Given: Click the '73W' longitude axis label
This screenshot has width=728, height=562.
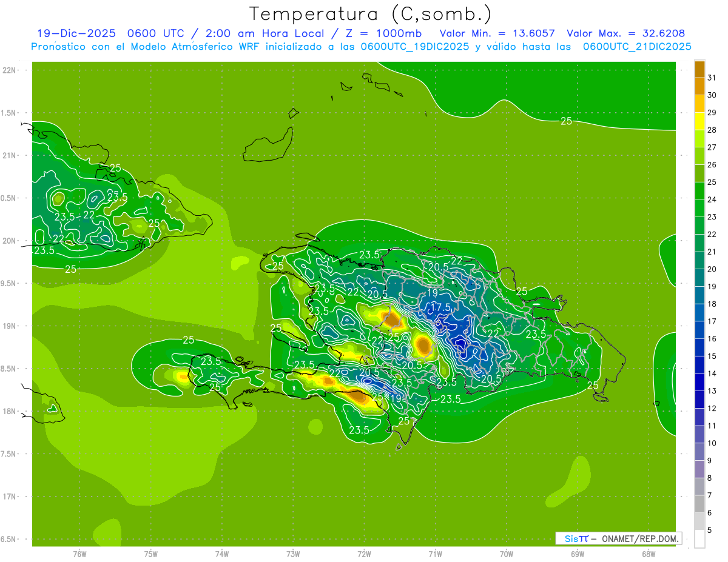Looking at the screenshot, I should 293,554.
